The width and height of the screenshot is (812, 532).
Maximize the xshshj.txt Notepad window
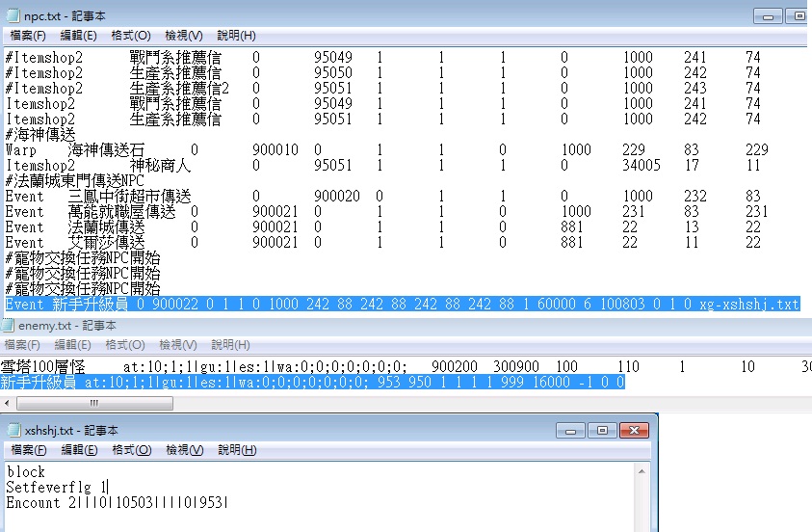(603, 430)
